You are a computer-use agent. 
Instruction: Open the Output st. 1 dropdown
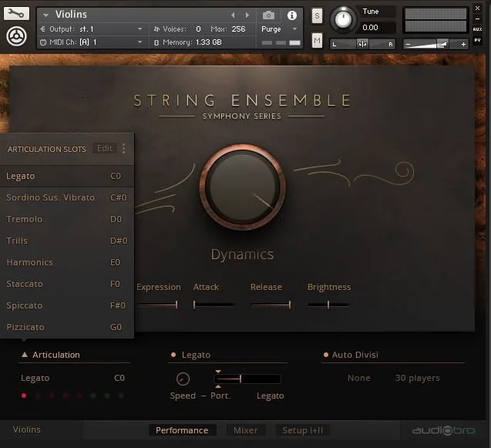[140, 29]
